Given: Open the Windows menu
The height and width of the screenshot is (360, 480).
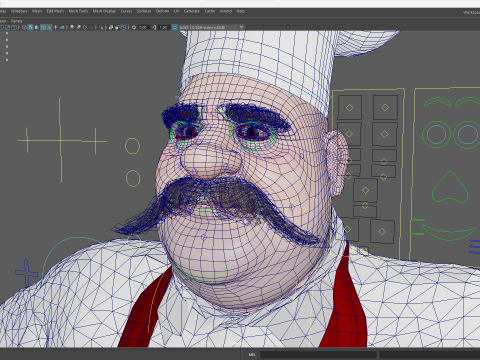Looking at the screenshot, I should pyautogui.click(x=19, y=11).
